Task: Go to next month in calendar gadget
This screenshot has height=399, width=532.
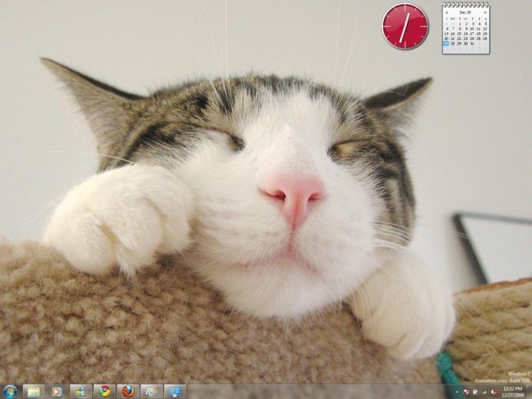Action: 485,12
